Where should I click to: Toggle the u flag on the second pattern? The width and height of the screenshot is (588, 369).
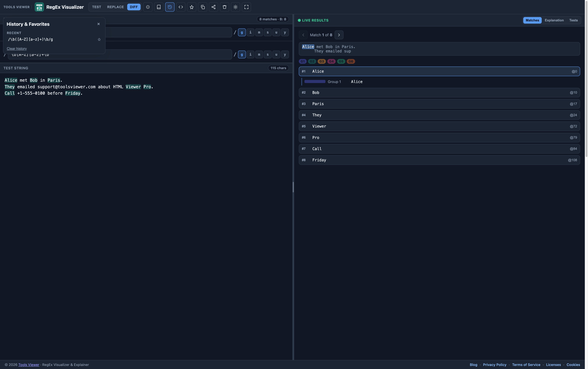[276, 54]
